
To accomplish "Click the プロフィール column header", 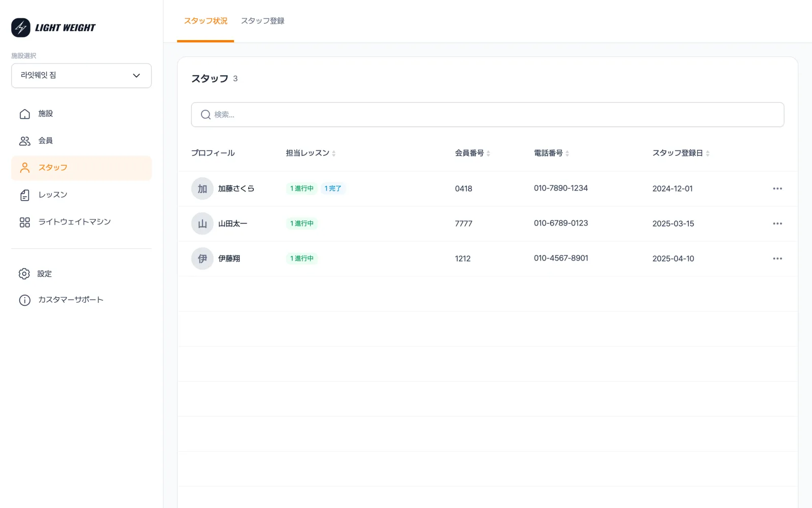I will pos(213,153).
